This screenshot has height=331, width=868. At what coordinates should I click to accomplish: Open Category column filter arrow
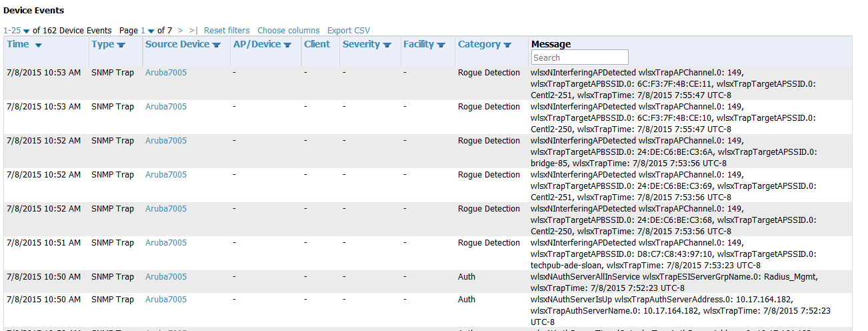pyautogui.click(x=507, y=45)
